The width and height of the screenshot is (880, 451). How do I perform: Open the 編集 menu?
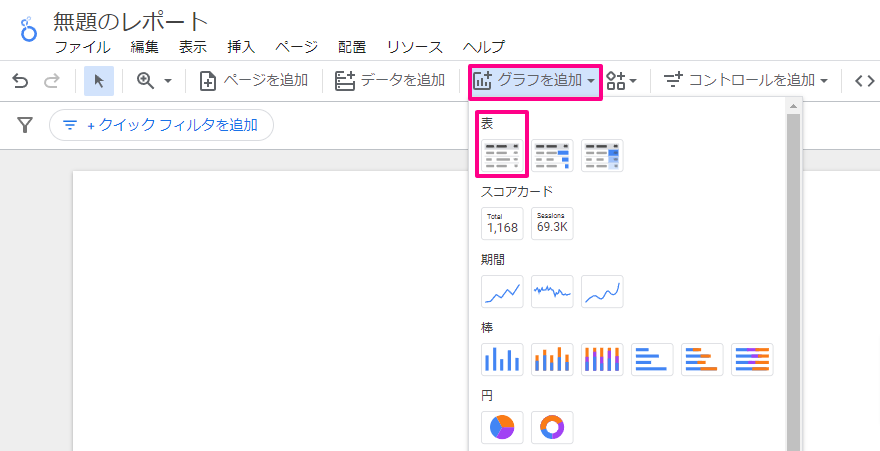pos(145,48)
